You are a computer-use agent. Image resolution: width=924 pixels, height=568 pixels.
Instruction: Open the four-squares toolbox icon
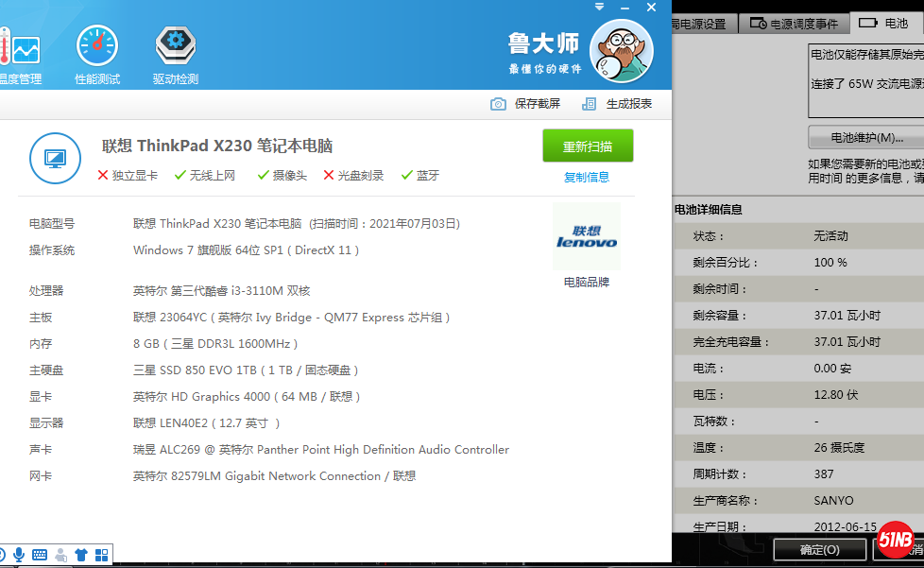click(102, 555)
